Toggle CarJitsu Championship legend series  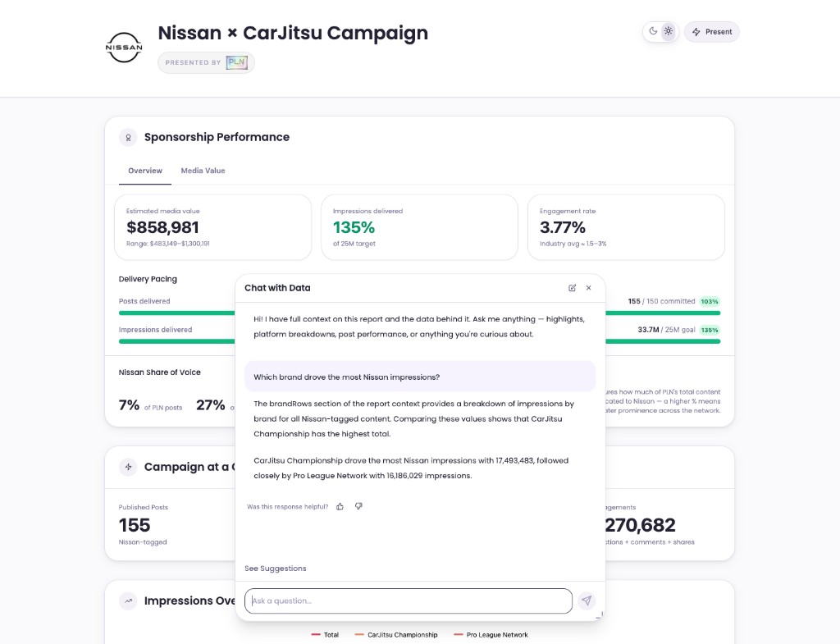coord(396,635)
